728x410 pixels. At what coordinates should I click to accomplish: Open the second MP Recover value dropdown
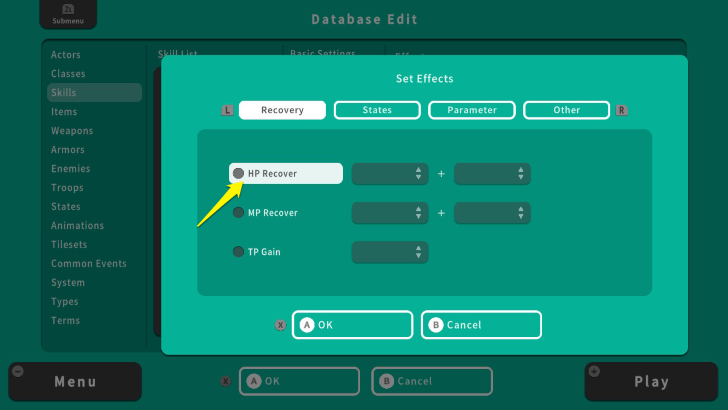(492, 213)
